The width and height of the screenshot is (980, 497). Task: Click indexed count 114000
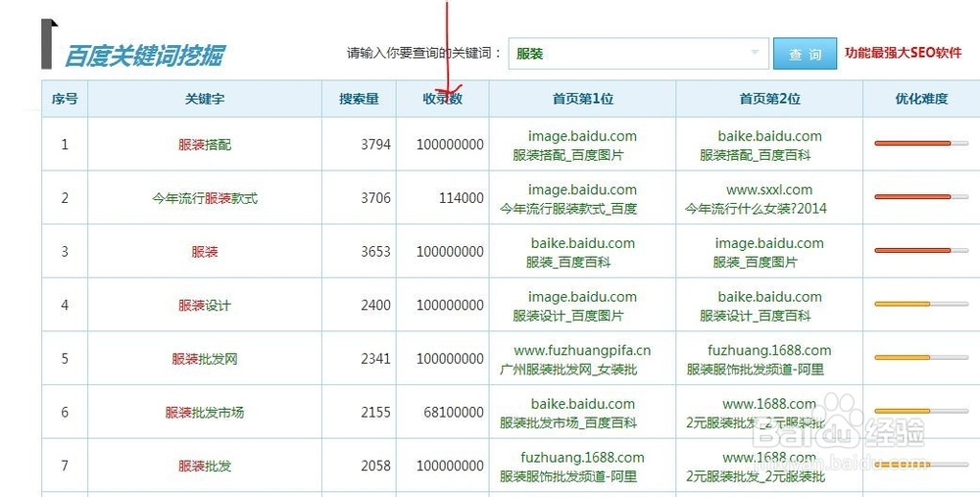point(462,198)
